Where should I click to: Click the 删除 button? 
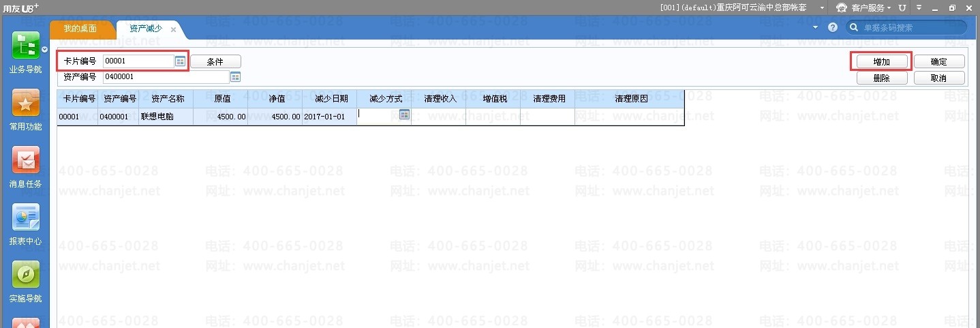(881, 78)
